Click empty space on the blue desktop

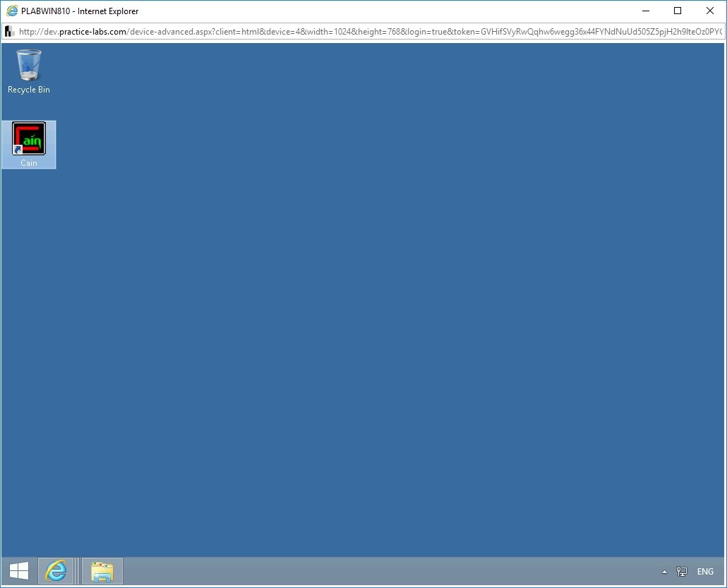pyautogui.click(x=353, y=318)
